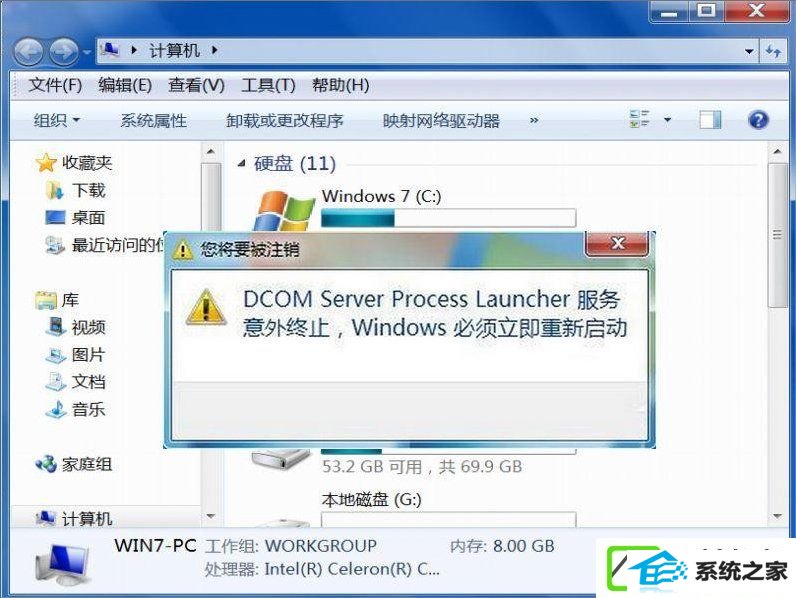Change view using the views icon
The height and width of the screenshot is (598, 796).
point(639,119)
